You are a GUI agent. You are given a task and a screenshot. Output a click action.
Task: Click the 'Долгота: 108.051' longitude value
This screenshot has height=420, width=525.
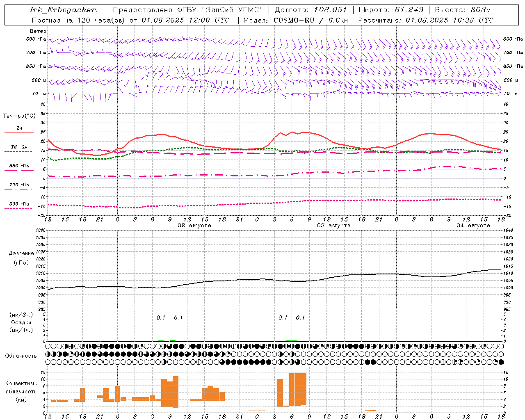(x=310, y=10)
